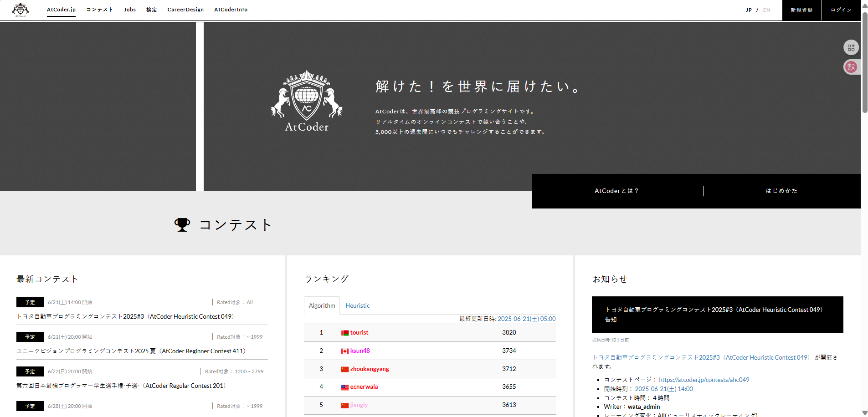This screenshot has width=868, height=417.
Task: Click the start time 2025-06-21 14:00 link
Action: (x=664, y=389)
